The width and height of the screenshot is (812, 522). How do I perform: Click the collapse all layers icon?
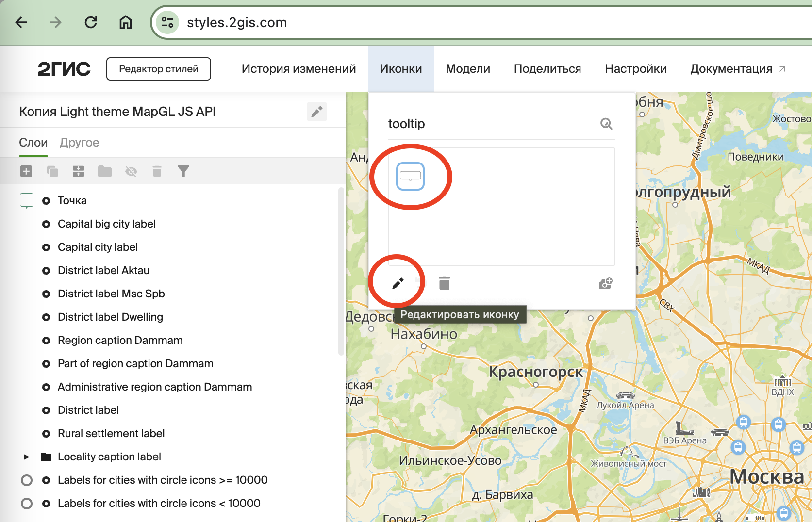(x=78, y=171)
